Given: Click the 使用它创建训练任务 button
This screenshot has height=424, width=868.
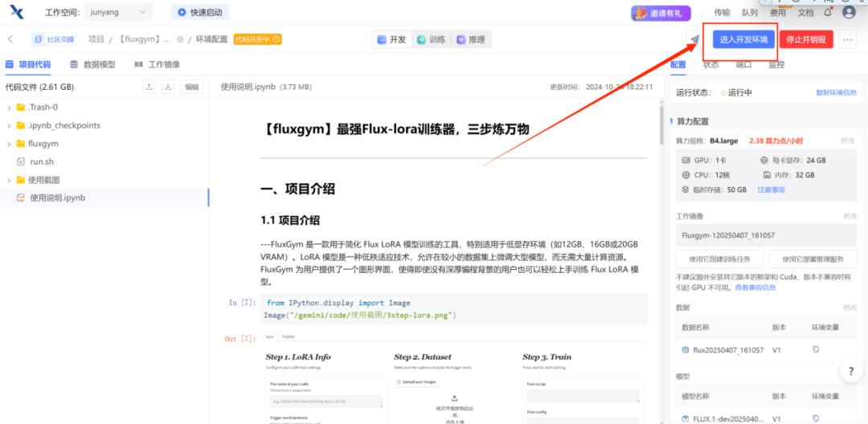Looking at the screenshot, I should point(719,259).
